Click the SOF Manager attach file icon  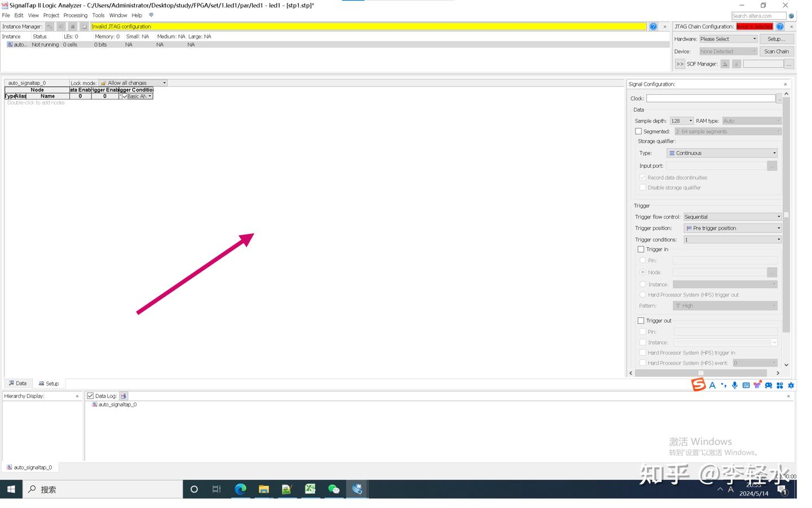click(x=736, y=64)
